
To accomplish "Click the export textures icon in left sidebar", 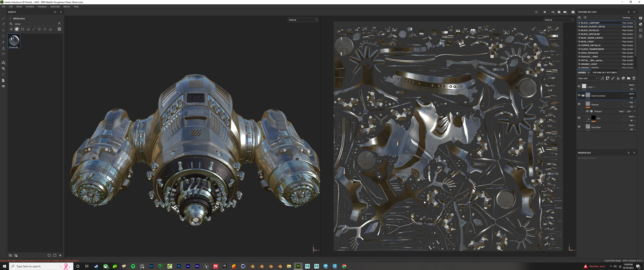I will 4,63.
